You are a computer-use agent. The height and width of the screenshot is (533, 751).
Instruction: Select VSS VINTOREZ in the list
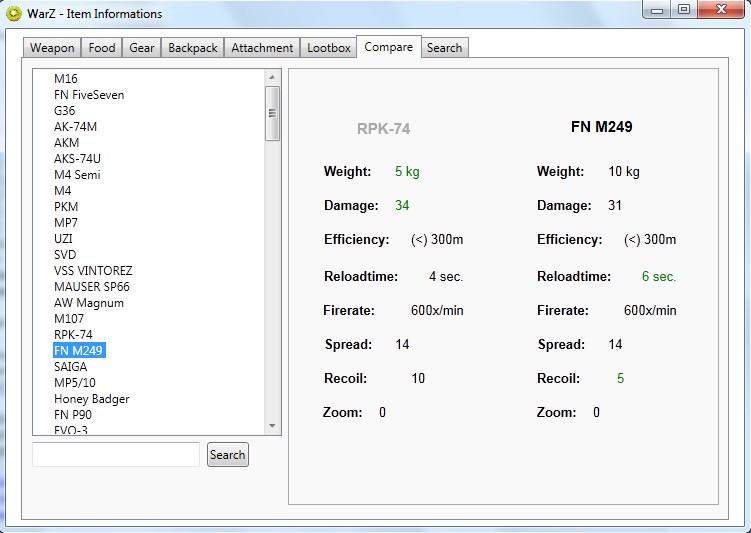pyautogui.click(x=93, y=271)
